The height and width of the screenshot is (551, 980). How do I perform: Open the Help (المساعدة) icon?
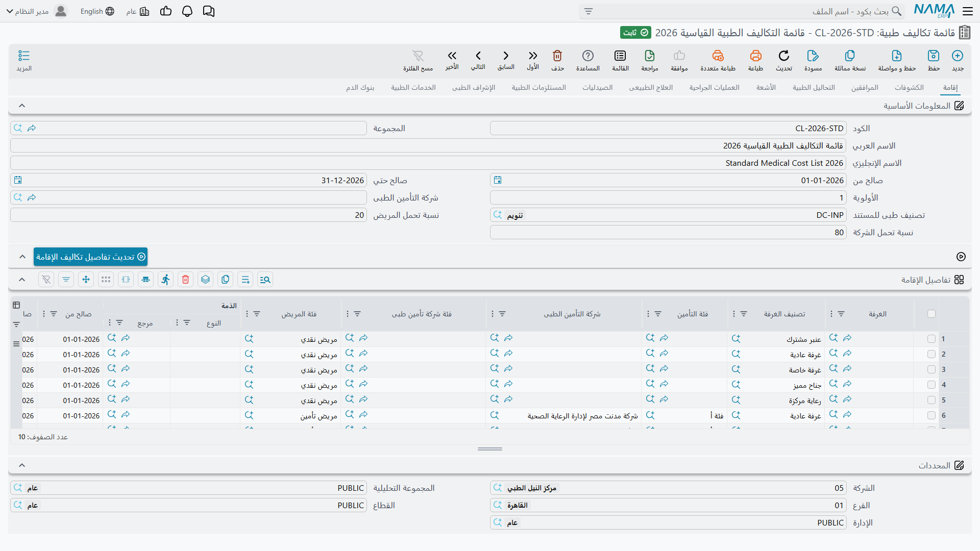[x=588, y=56]
